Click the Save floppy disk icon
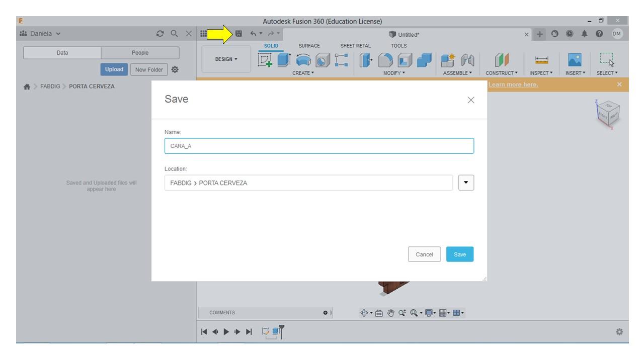The height and width of the screenshot is (362, 644). coord(238,34)
